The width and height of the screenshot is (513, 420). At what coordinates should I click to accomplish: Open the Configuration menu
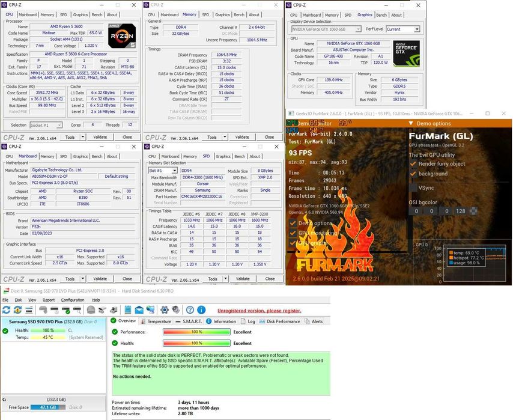click(73, 300)
